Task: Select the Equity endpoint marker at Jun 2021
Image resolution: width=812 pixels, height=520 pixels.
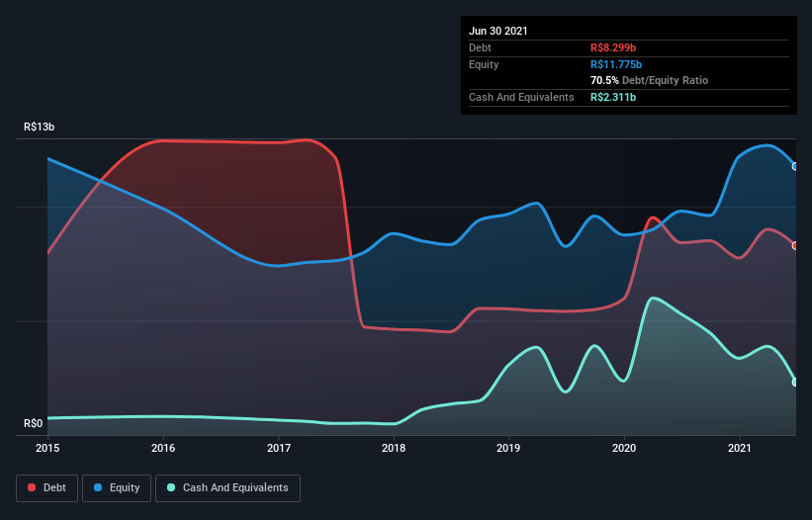Action: [795, 167]
